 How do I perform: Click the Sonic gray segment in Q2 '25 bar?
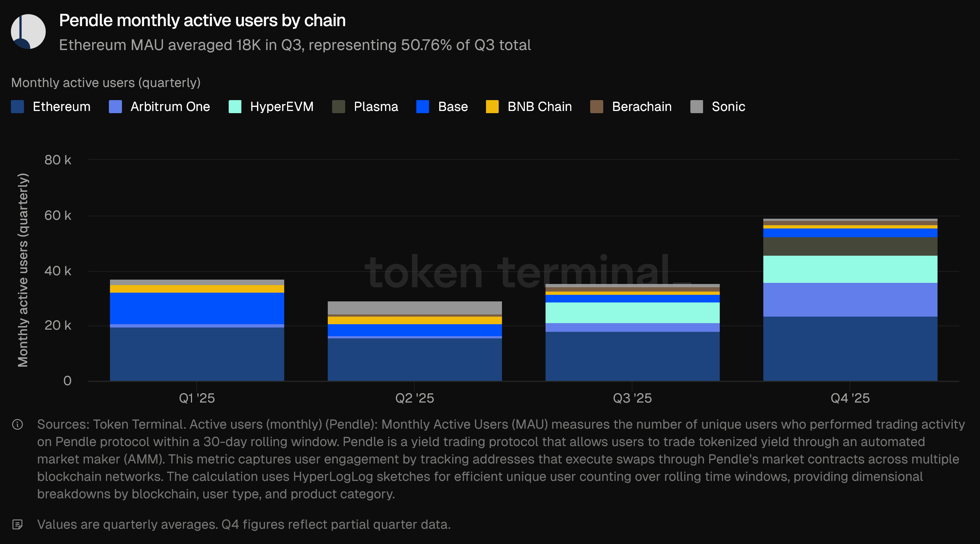click(415, 308)
